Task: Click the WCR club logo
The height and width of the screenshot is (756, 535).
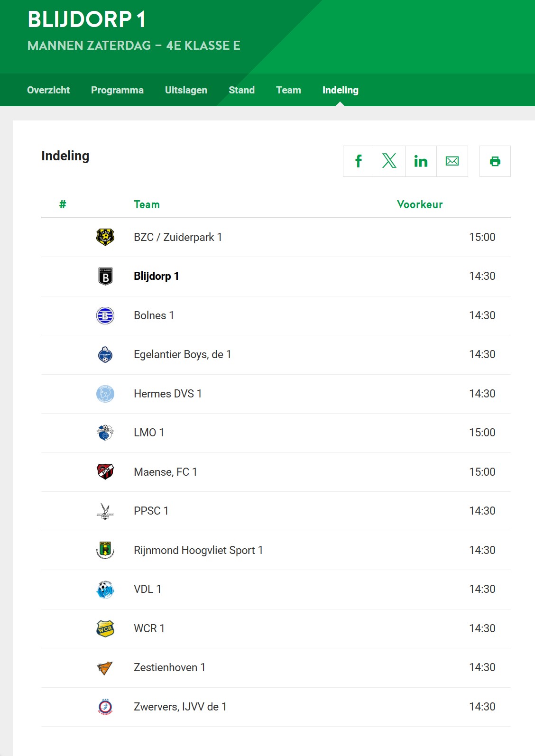Action: [105, 628]
